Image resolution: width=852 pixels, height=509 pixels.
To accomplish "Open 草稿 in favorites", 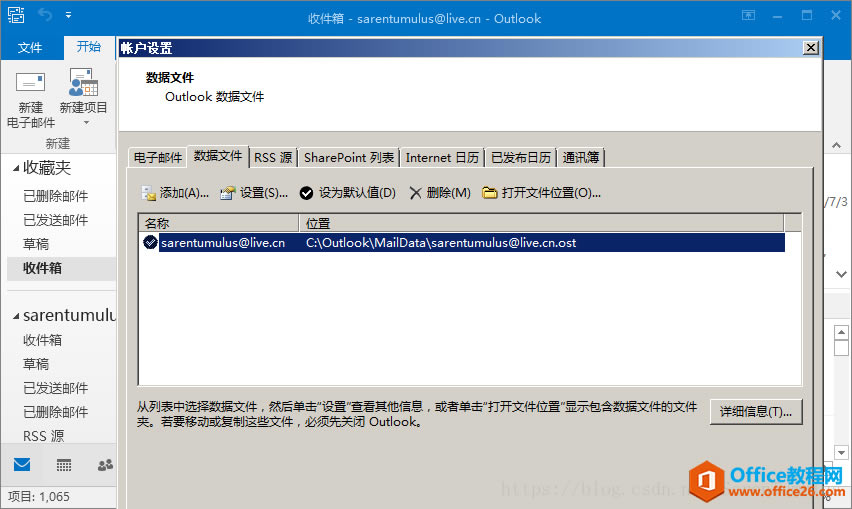I will (x=36, y=244).
